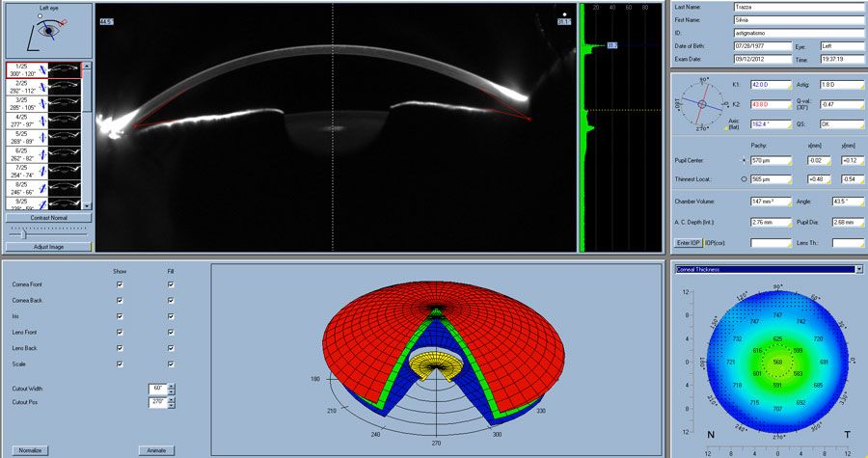This screenshot has height=458, width=868.
Task: Click scan angle icon for image 5/25
Action: tap(40, 137)
